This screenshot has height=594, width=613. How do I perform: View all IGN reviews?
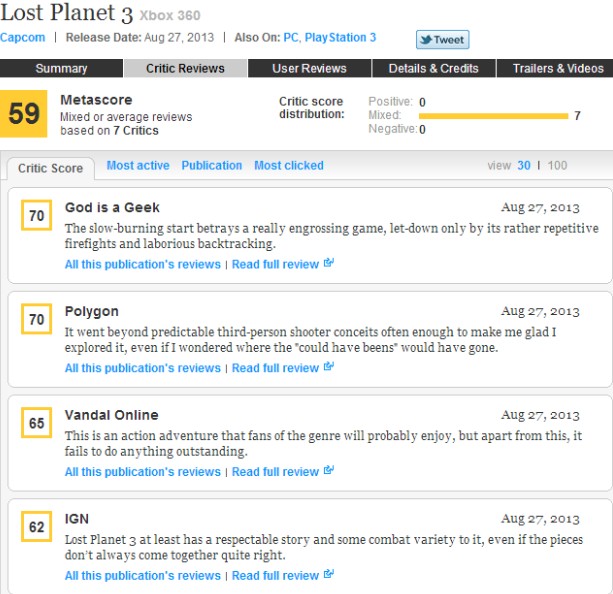point(143,576)
